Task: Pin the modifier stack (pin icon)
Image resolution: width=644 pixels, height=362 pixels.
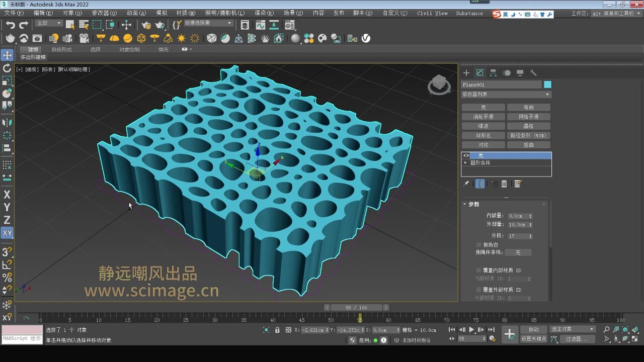Action: 466,183
